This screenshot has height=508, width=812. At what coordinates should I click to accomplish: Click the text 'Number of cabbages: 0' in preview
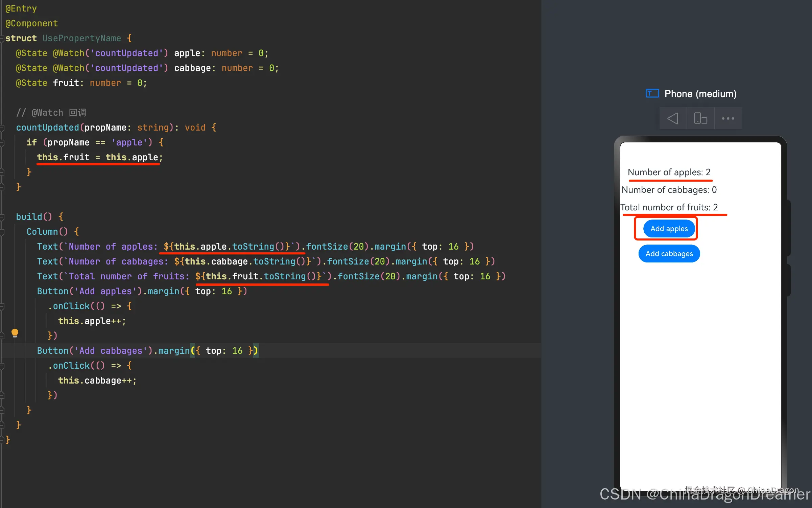click(669, 190)
